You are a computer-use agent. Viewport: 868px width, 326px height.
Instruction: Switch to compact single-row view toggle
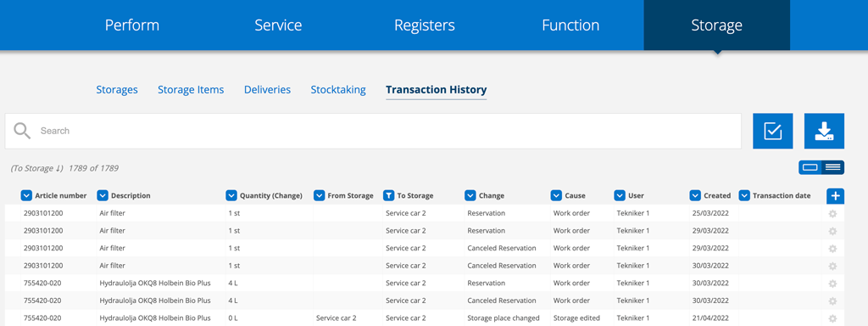click(810, 167)
